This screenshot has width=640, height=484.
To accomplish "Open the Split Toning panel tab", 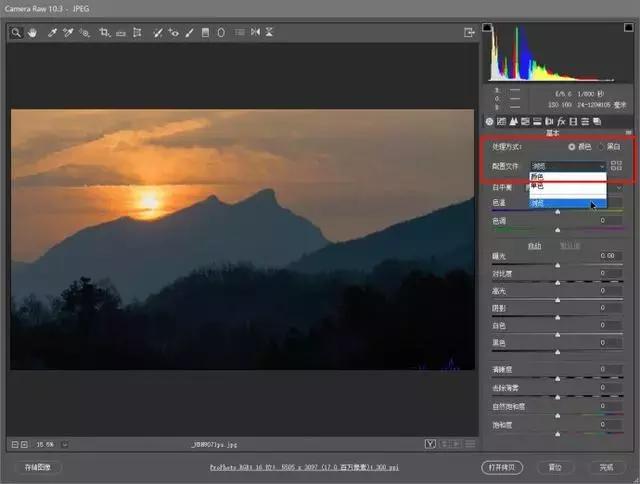I will pyautogui.click(x=537, y=122).
